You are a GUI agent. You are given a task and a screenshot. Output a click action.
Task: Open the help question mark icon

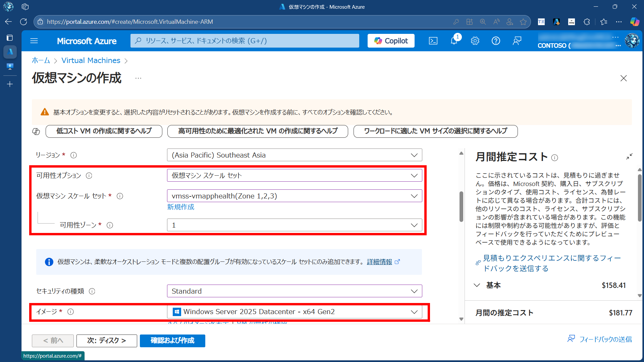point(496,41)
